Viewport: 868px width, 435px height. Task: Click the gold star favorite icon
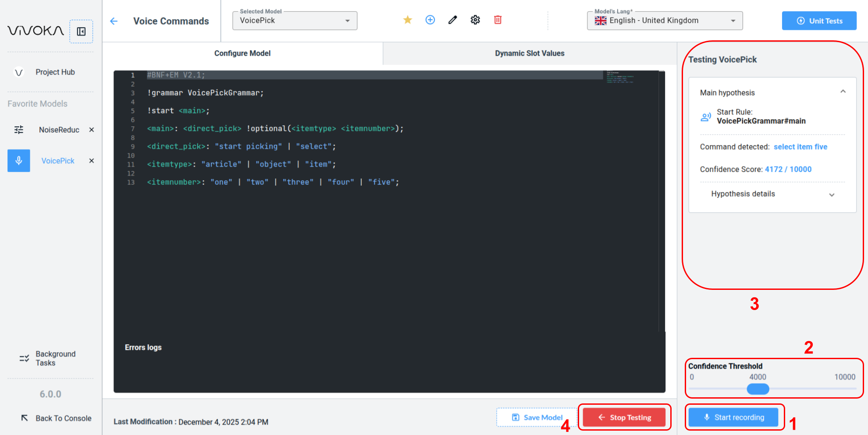tap(407, 20)
